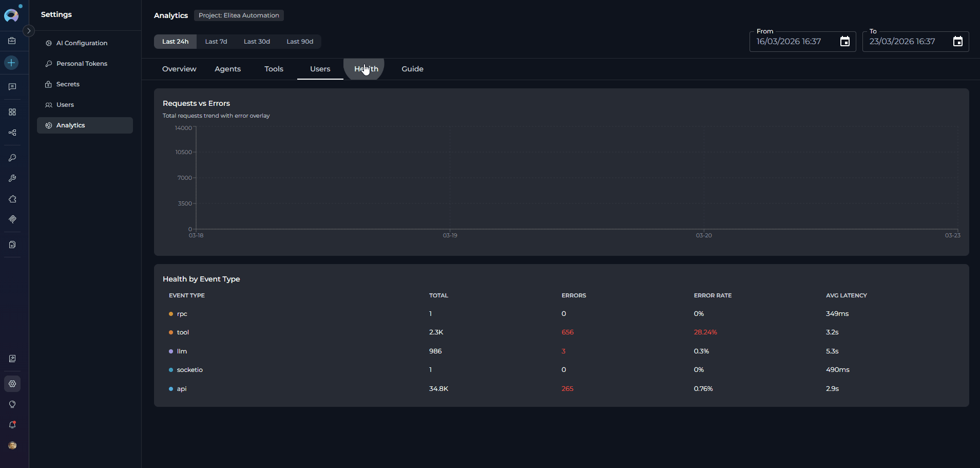Select the socketio event type row
The width and height of the screenshot is (980, 468).
click(561, 370)
